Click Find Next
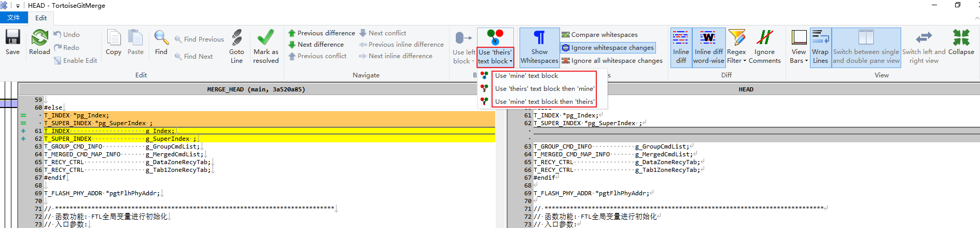The image size is (980, 228). click(194, 56)
